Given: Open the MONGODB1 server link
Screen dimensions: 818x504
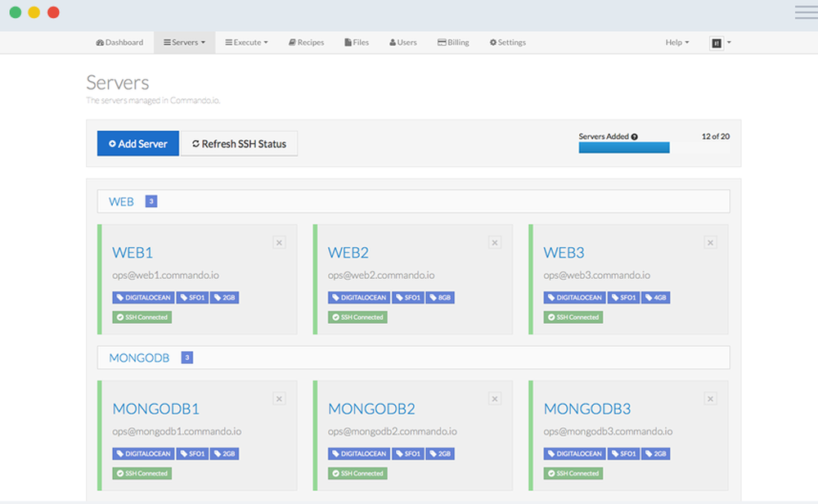Looking at the screenshot, I should pos(156,408).
